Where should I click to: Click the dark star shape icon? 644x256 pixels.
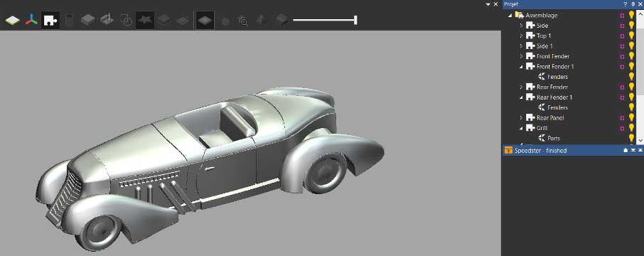click(x=144, y=20)
